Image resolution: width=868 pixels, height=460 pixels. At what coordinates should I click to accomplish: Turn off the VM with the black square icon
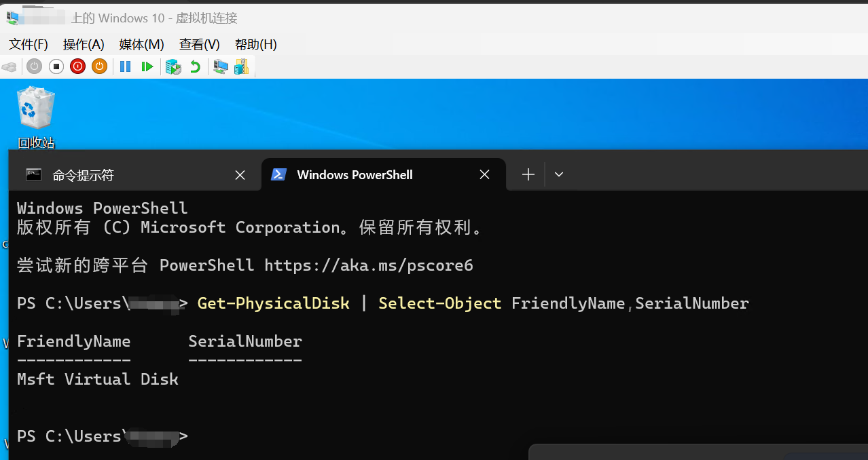[56, 66]
